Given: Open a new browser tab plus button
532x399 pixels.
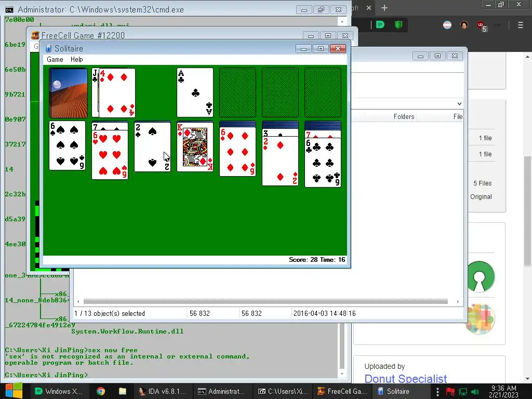Looking at the screenshot, I should (x=384, y=8).
